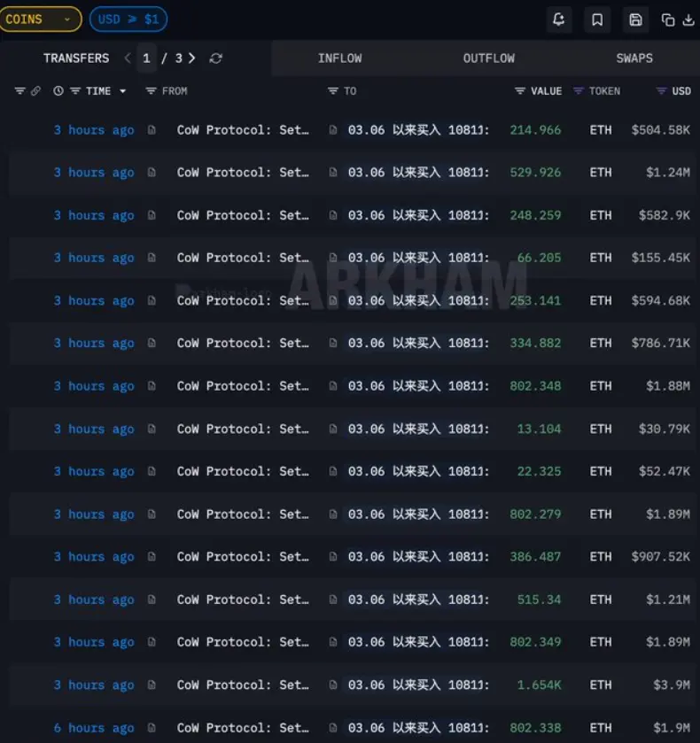Open recipient address in 529.926 row
Viewport: 700px width, 743px height.
coord(418,172)
